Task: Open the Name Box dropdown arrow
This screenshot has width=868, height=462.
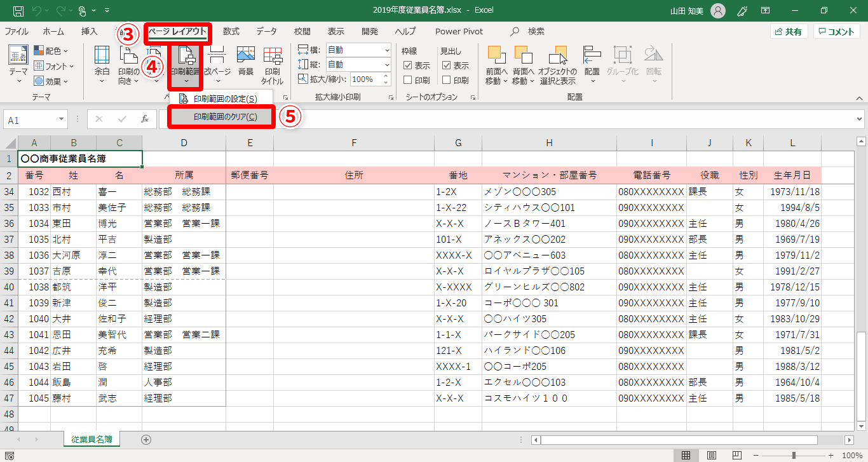Action: [x=62, y=119]
